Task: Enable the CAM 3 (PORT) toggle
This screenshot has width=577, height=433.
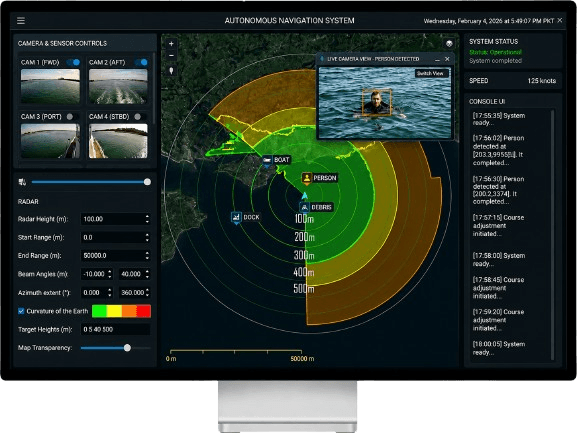Action: [70, 117]
